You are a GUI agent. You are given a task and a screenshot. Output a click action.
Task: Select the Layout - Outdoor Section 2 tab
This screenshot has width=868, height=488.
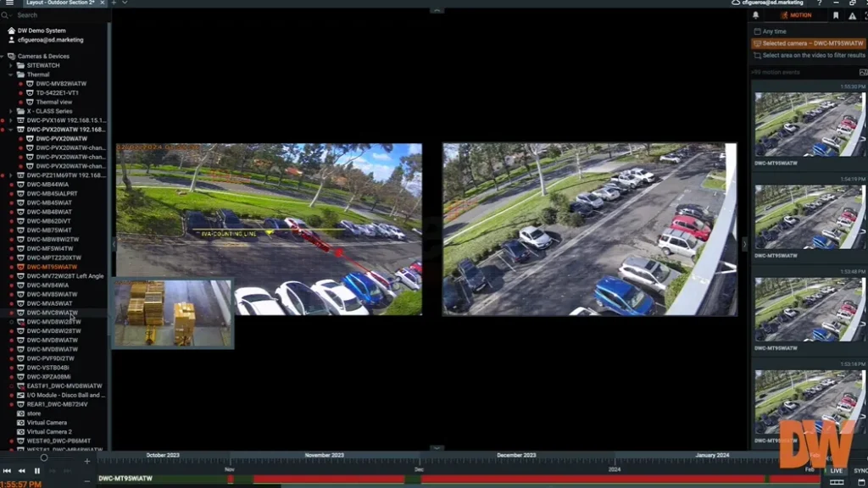pos(61,3)
